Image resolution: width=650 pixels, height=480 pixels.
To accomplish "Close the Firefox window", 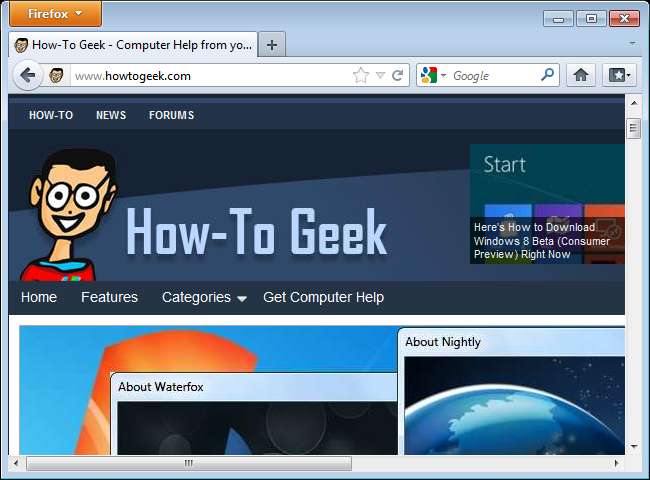I will pos(624,19).
